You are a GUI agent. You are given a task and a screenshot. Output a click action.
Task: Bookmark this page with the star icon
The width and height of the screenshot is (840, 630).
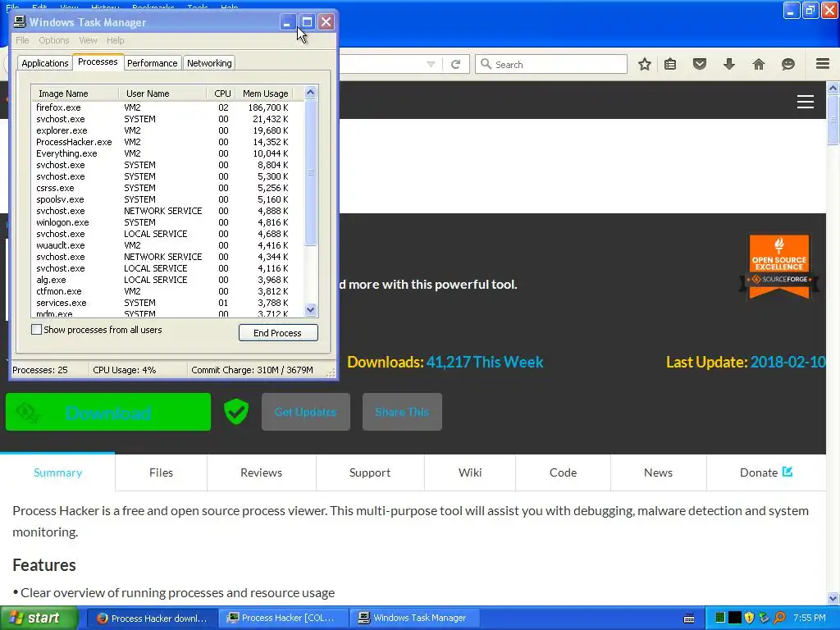point(645,64)
